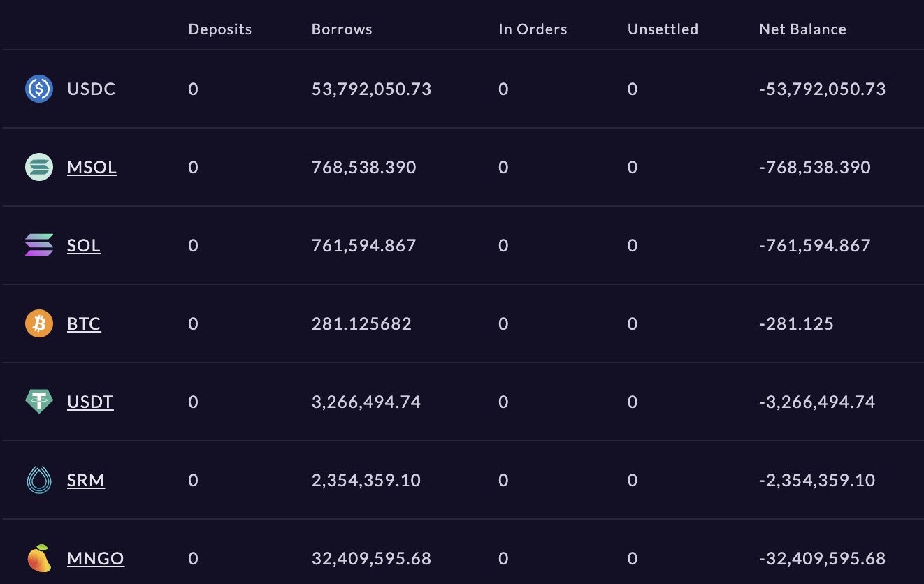
Task: Click USDT net balance -3,266,494.74
Action: click(x=817, y=402)
